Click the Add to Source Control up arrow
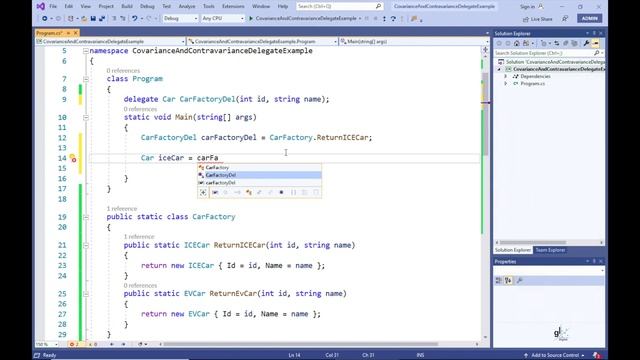Viewport: 640px width, 360px height. [x=526, y=355]
